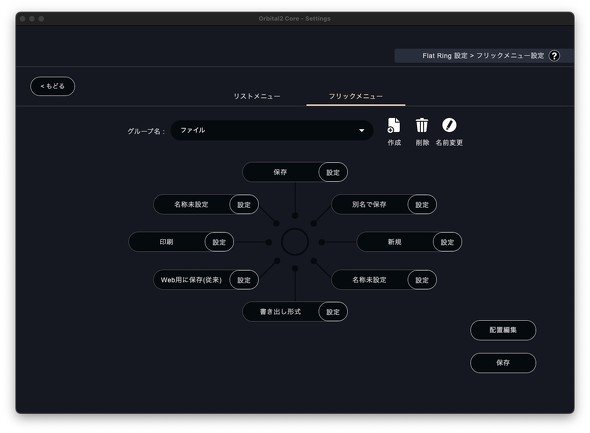Open 設定 for the 印刷 item
Viewport: 590px width, 433px height.
[219, 242]
